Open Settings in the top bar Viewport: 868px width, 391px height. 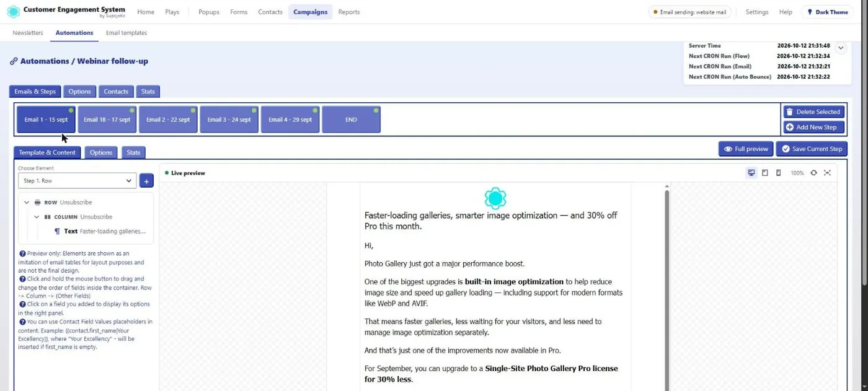coord(756,12)
